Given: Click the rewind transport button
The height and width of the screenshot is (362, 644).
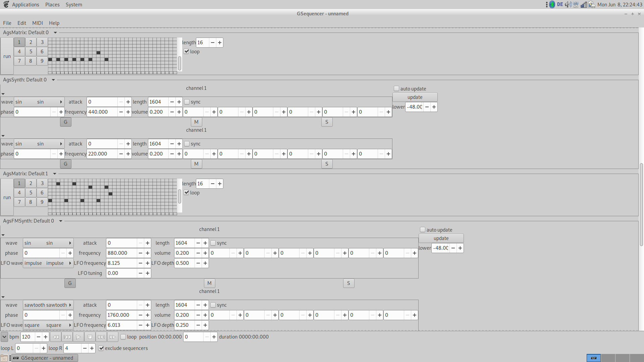Looking at the screenshot, I should pyautogui.click(x=56, y=337).
